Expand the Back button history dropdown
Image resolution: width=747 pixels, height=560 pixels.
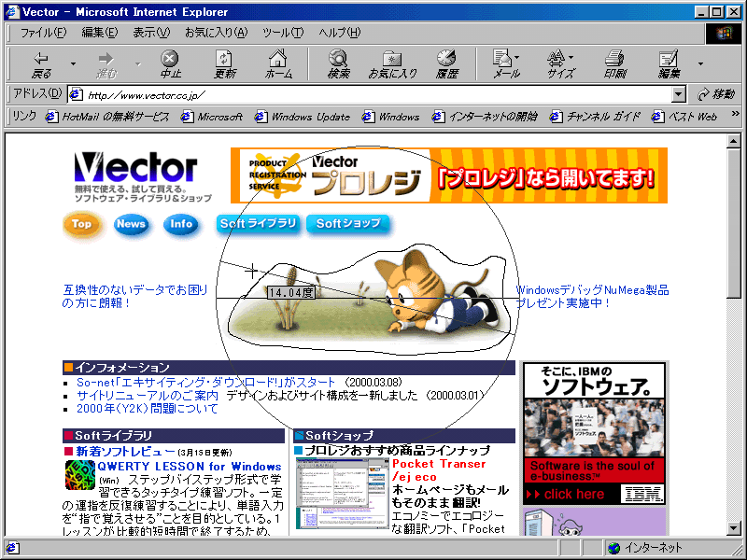[x=73, y=63]
